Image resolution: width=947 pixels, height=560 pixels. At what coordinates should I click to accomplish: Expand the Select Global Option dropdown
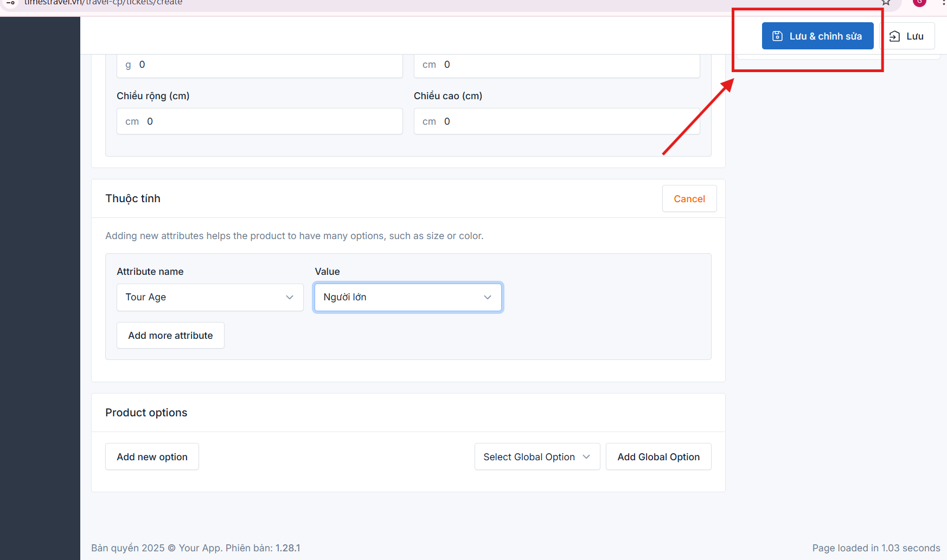pyautogui.click(x=537, y=456)
